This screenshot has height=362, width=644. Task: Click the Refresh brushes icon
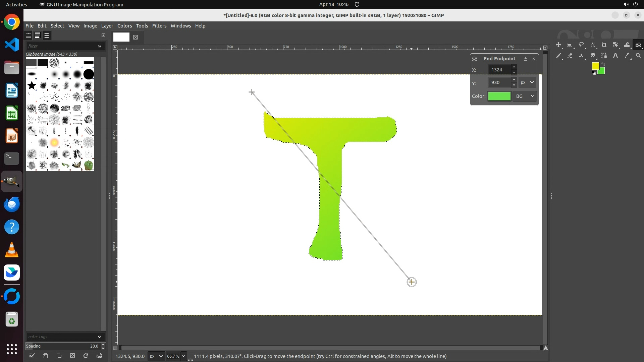86,356
